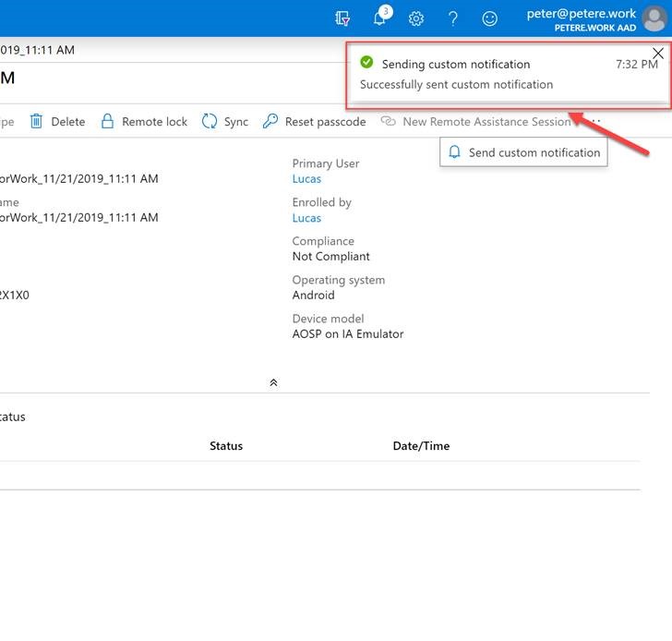This screenshot has height=641, width=672.
Task: Open the feedback smiley icon
Action: (489, 18)
